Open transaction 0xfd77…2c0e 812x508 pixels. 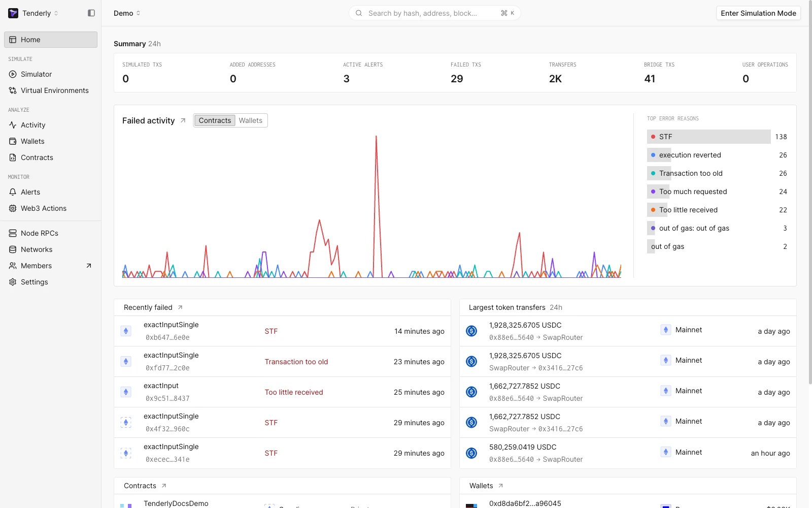282,362
